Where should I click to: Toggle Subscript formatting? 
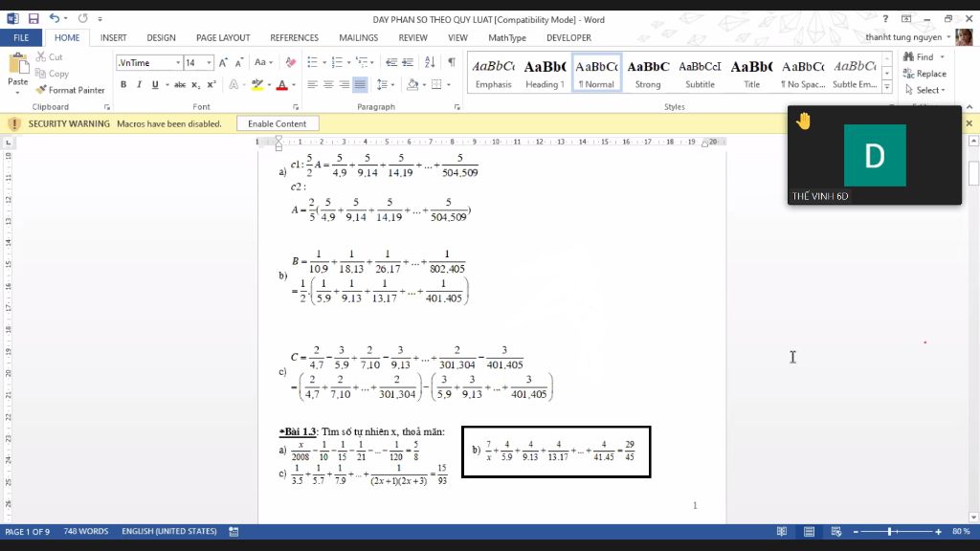[195, 84]
